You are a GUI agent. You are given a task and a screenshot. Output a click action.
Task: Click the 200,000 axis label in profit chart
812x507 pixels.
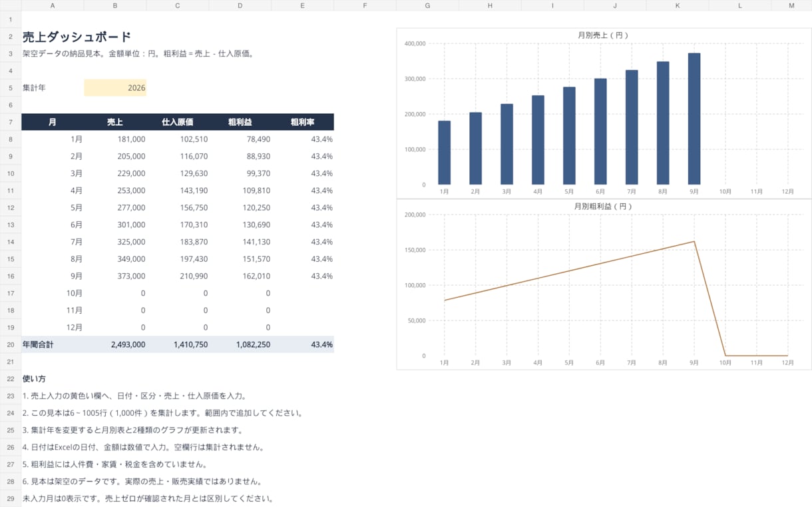click(x=415, y=215)
